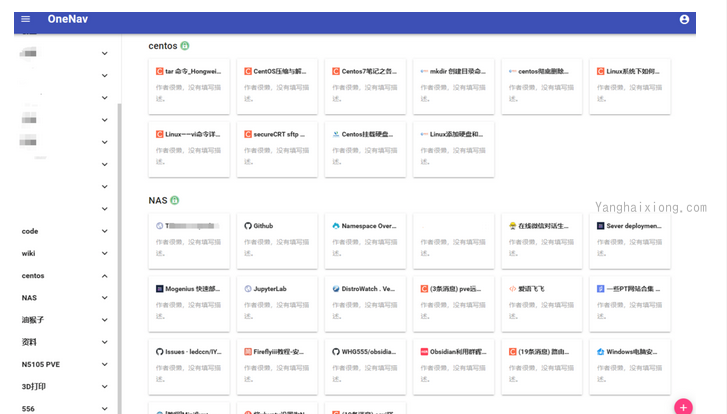Image resolution: width=727 pixels, height=414 pixels.
Task: Click the tar command card icon
Action: (159, 71)
